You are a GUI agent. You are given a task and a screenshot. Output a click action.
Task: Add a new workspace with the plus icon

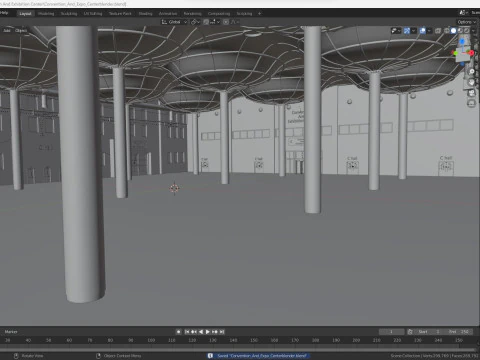[260, 14]
